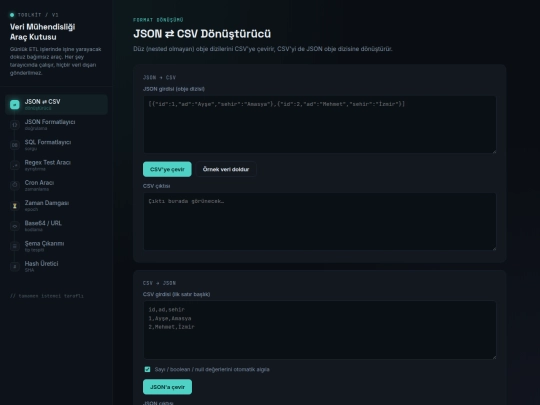Go to Base64 / URL tool
This screenshot has width=540, height=405.
coord(56,226)
